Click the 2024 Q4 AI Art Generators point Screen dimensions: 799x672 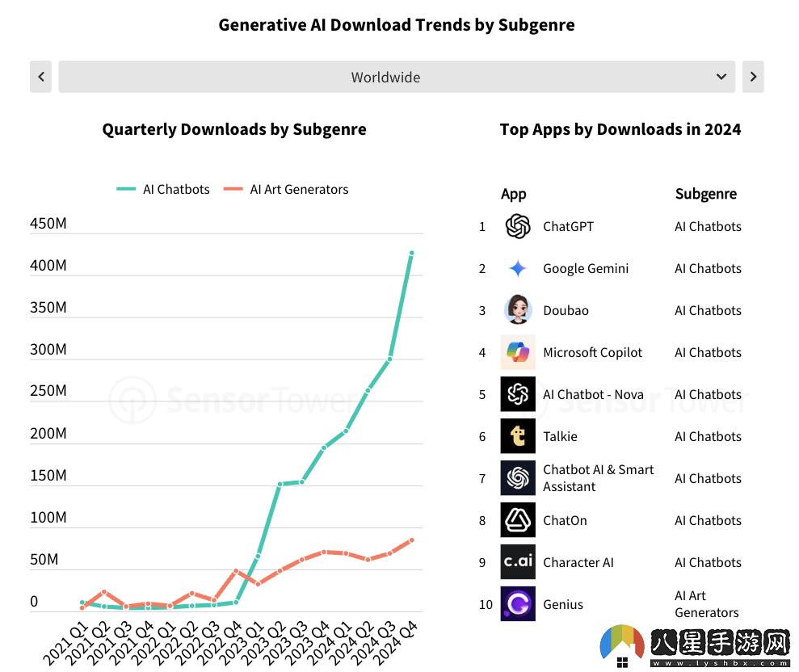(412, 540)
